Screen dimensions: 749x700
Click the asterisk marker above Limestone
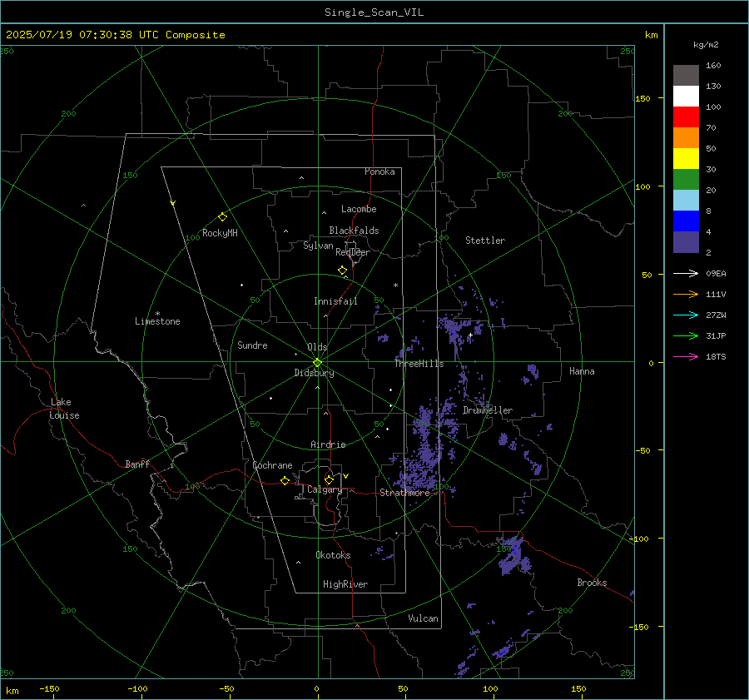(x=157, y=314)
